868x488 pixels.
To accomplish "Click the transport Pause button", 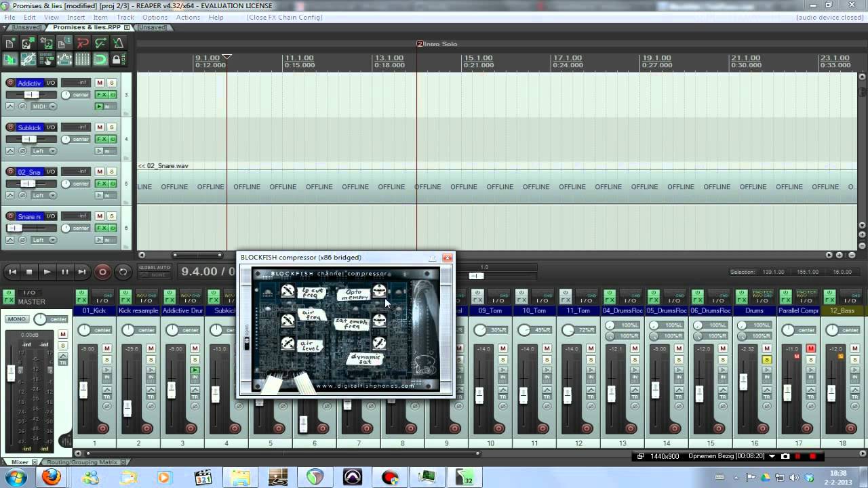I will click(x=65, y=272).
